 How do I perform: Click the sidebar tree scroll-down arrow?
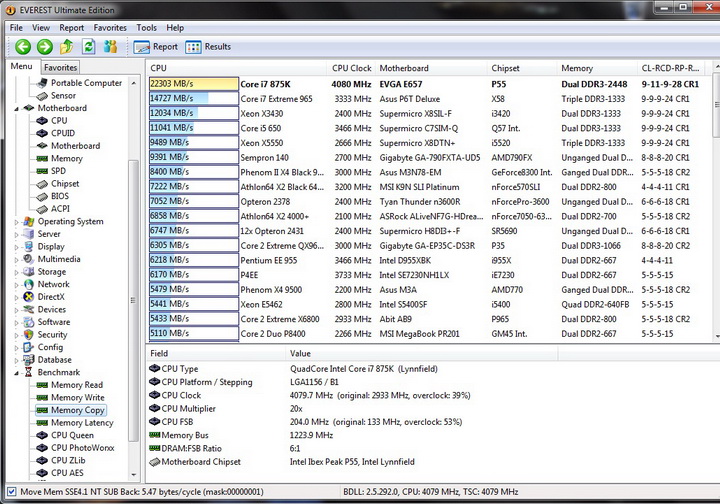(134, 475)
